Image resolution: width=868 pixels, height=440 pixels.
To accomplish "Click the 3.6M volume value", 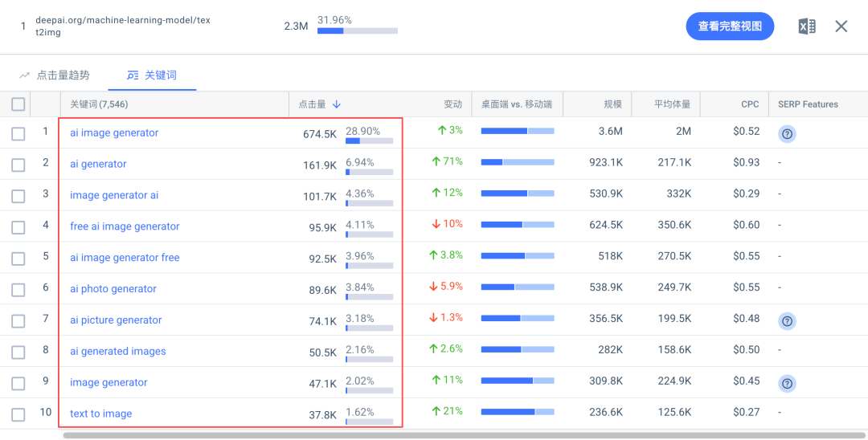I will pyautogui.click(x=610, y=132).
